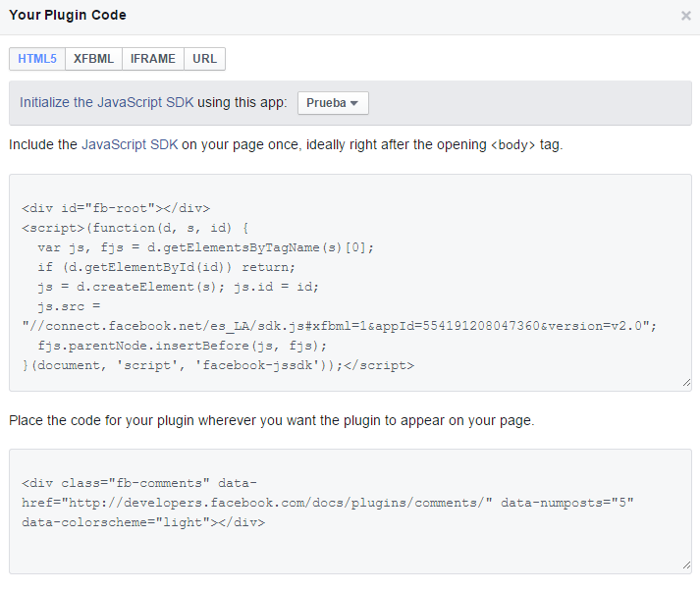Open 'Initialize the JavaScript SDK' link
This screenshot has height=592, width=700.
(x=107, y=102)
